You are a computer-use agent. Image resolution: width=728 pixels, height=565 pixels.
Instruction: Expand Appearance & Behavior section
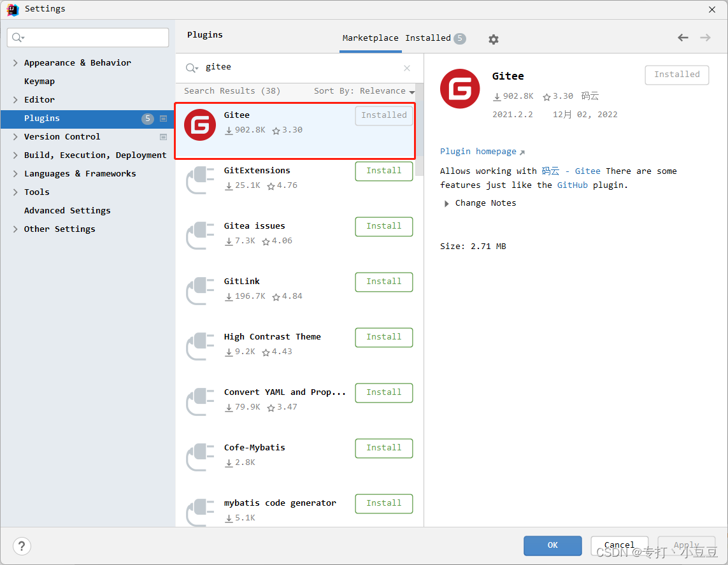(15, 62)
